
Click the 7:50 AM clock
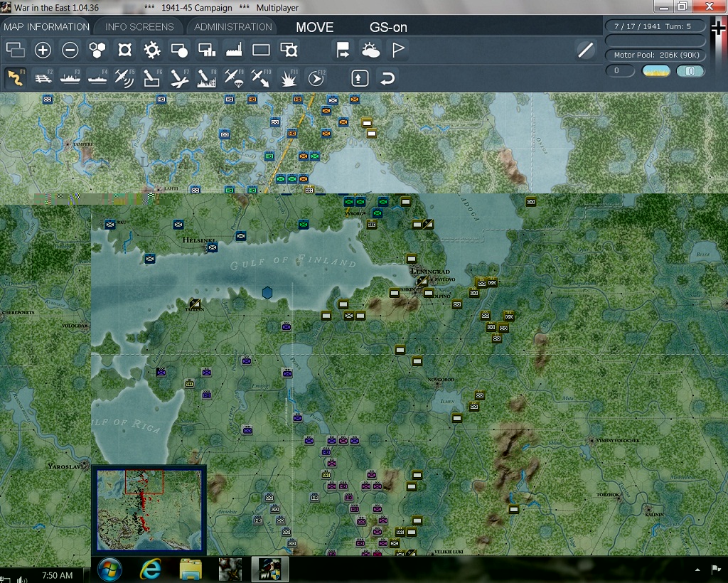tap(57, 575)
